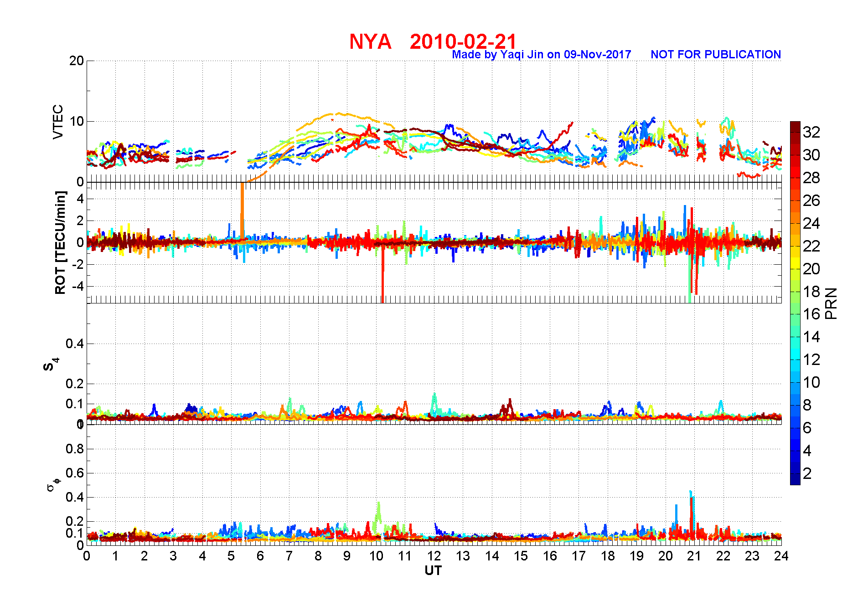This screenshot has height=606, width=868.
Task: Select the VTEC y-axis label
Action: 58,122
